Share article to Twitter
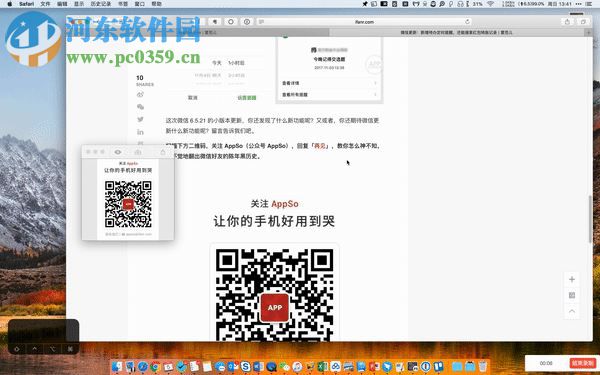This screenshot has width=600, height=375. [x=140, y=119]
